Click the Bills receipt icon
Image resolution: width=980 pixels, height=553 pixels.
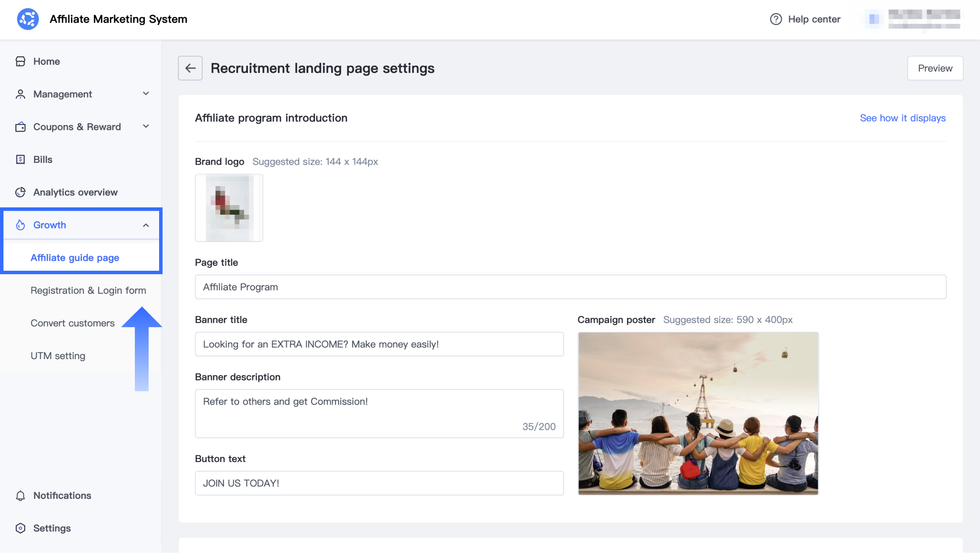point(20,159)
